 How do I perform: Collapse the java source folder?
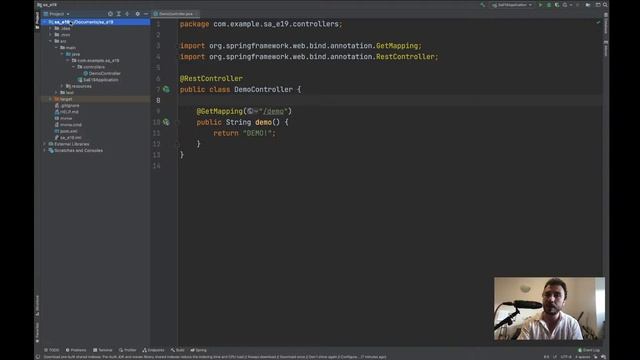tap(62, 54)
